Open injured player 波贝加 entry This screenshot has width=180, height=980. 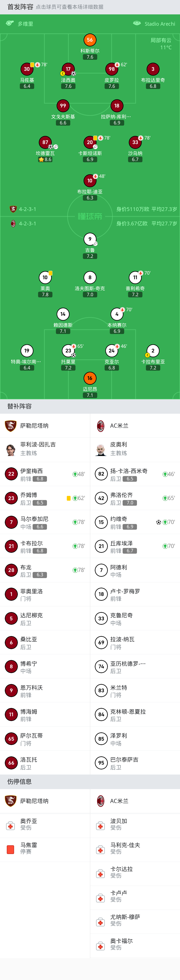[x=135, y=825]
